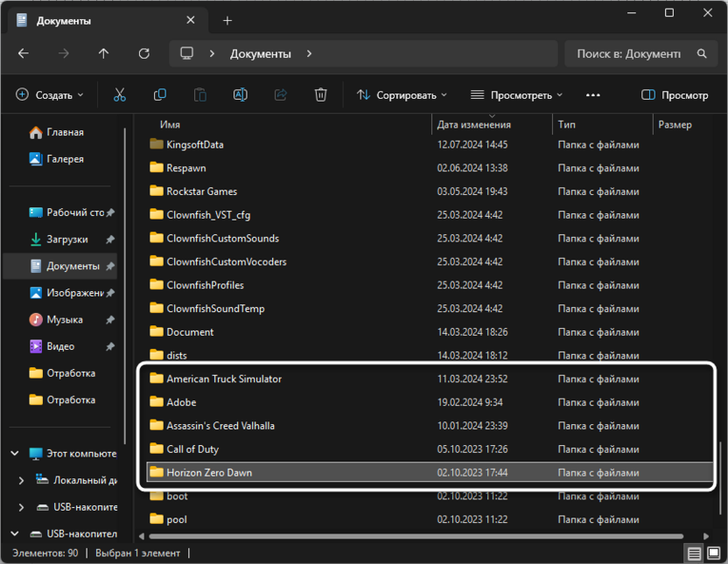
Task: Select the Horizon Zero Dawn folder
Action: (x=430, y=473)
